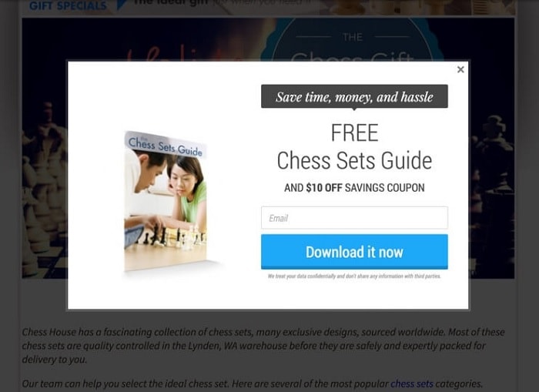Click the 'Chess House has a fascinating' paragraph

click(x=263, y=346)
